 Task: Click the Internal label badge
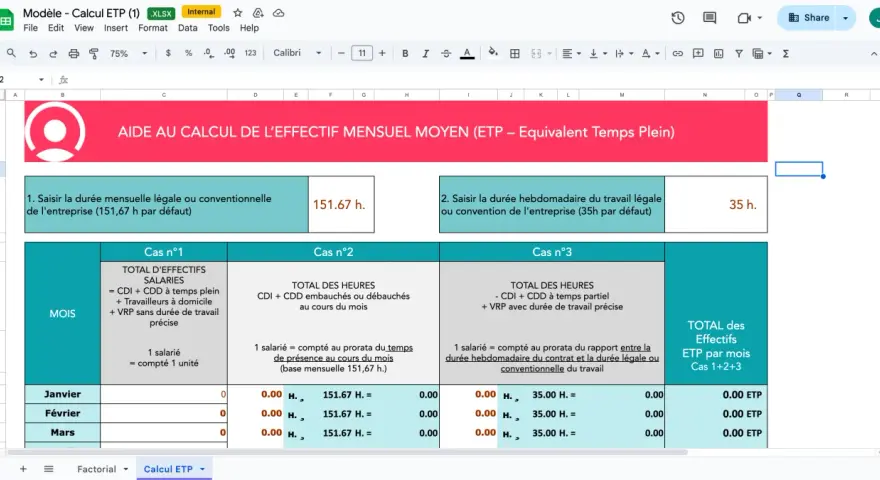pos(201,12)
